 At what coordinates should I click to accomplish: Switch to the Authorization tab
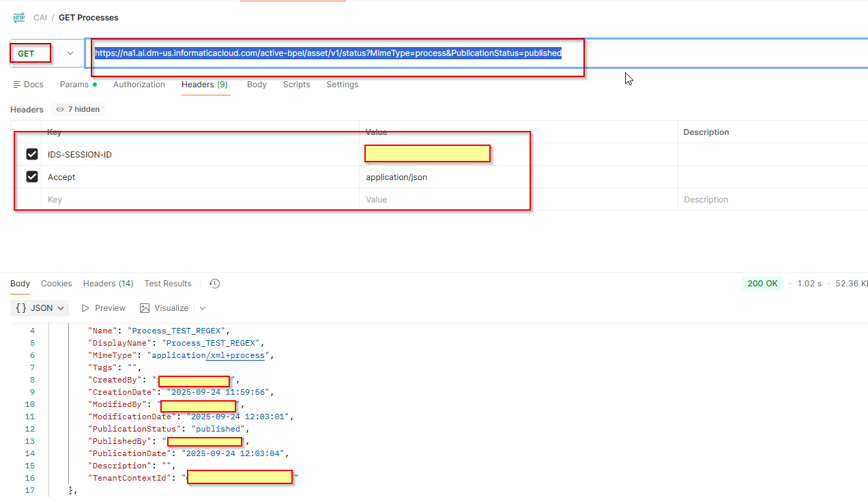pyautogui.click(x=139, y=85)
